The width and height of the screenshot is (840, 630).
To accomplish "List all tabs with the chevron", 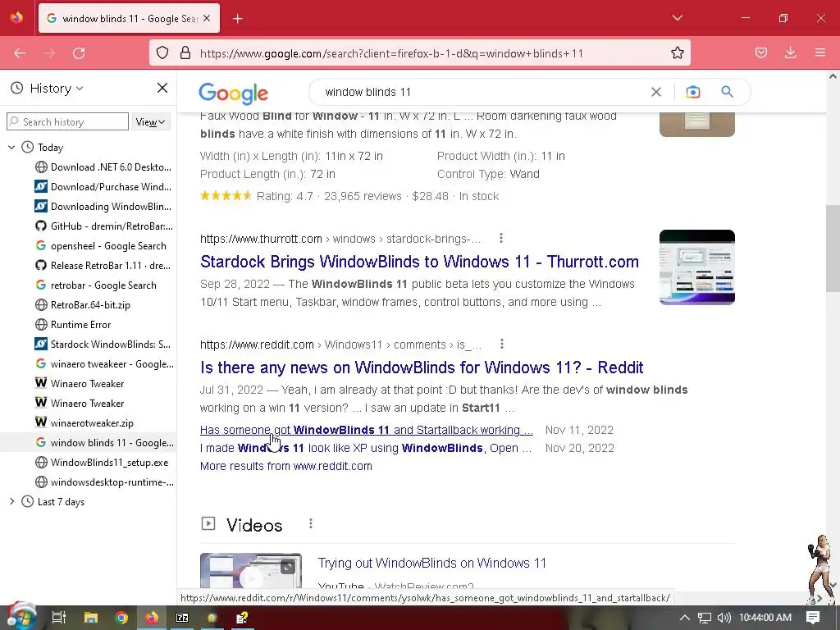I will (x=677, y=18).
